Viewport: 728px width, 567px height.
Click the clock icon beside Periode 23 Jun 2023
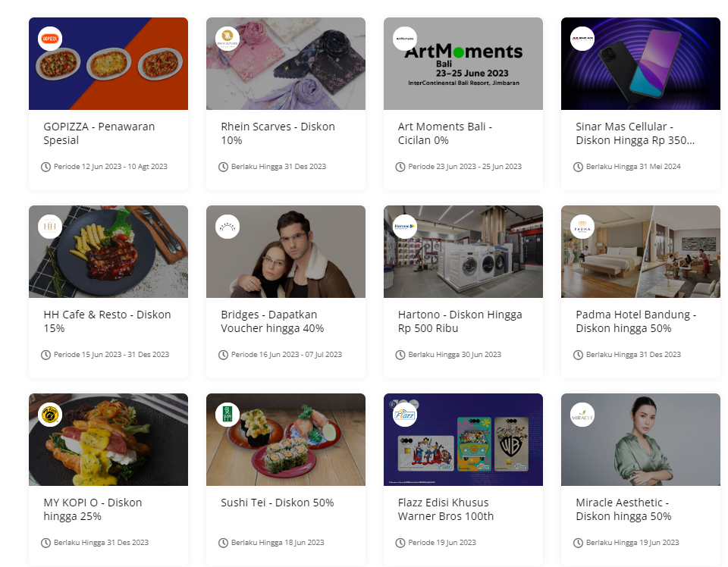pyautogui.click(x=400, y=167)
